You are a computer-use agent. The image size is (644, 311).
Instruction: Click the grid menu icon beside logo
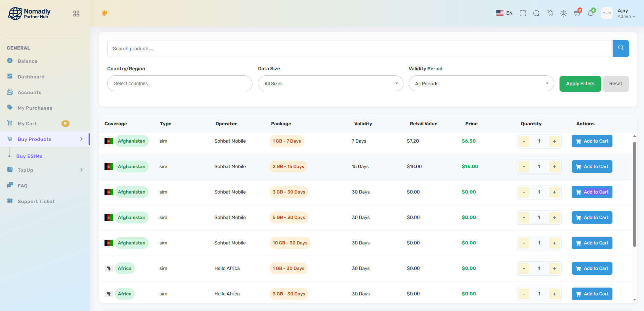tap(76, 14)
